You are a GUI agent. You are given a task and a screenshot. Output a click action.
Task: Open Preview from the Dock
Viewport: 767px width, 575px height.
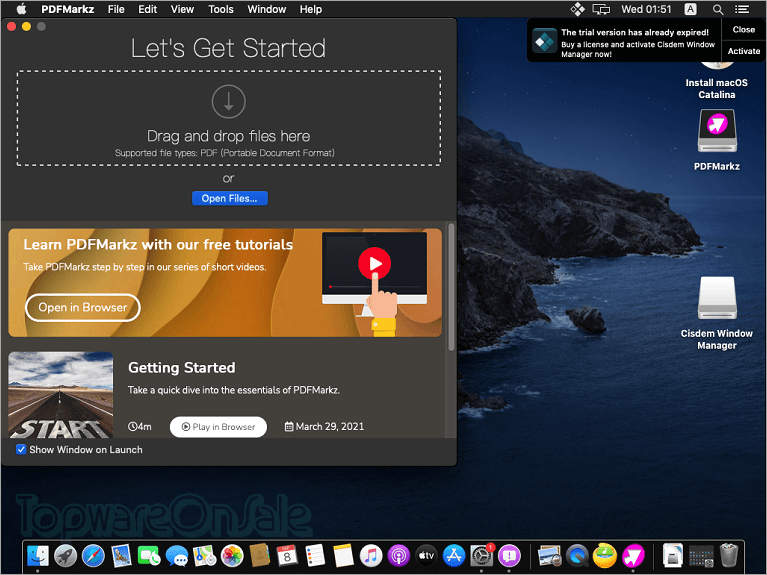point(549,556)
